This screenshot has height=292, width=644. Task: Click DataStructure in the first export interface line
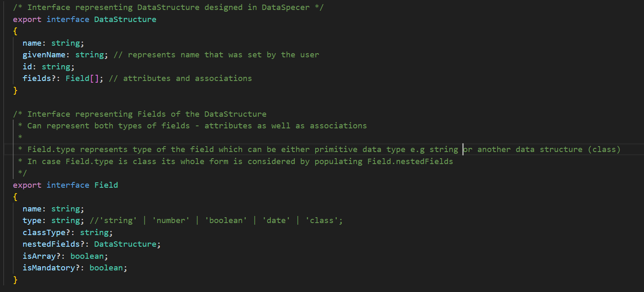[x=125, y=20]
